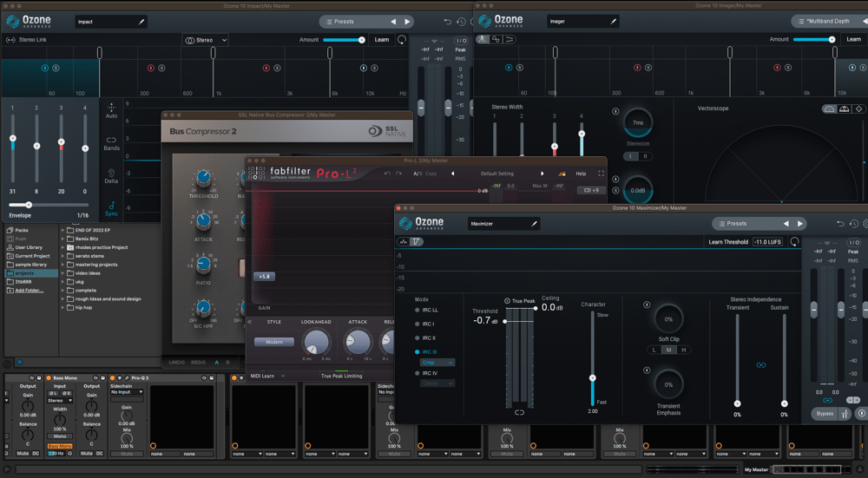The height and width of the screenshot is (478, 868).
Task: Select the projects folder in the browser sidebar
Action: point(31,273)
